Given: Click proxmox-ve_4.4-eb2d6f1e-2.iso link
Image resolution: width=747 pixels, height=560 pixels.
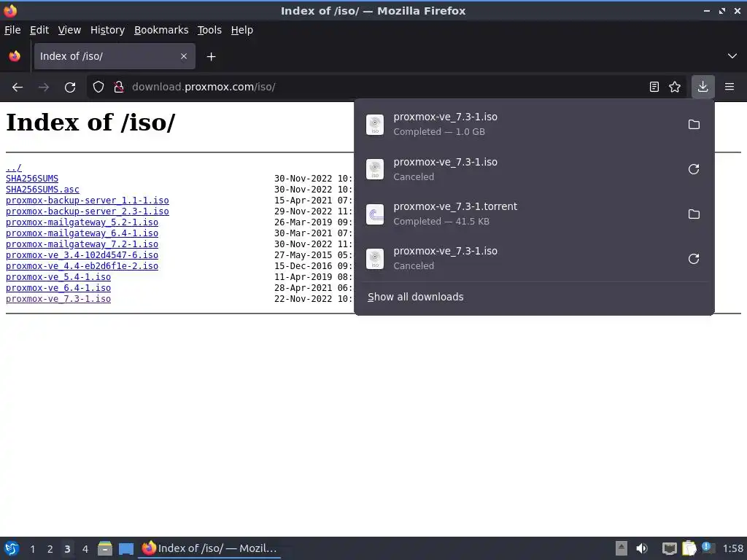Looking at the screenshot, I should tap(82, 266).
